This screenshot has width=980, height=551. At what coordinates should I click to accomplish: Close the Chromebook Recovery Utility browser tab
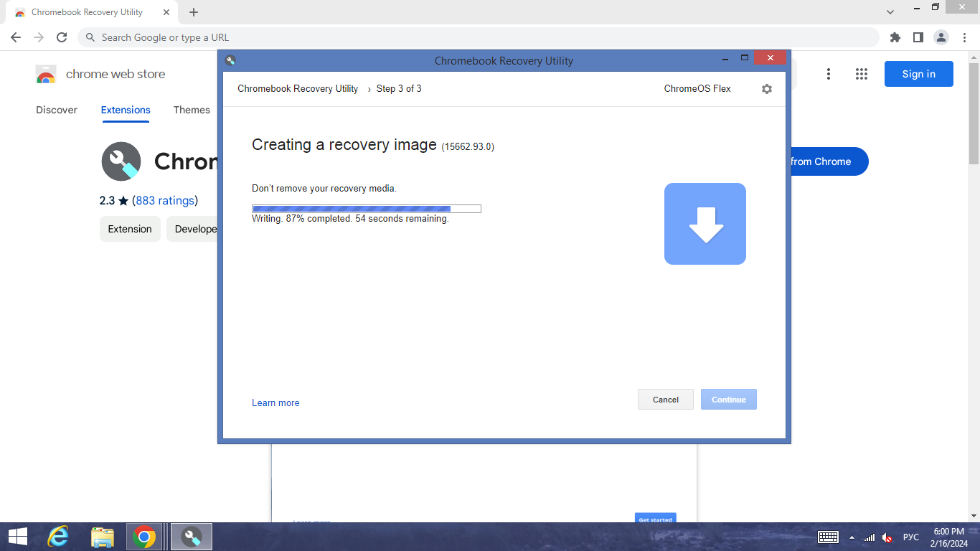tap(166, 12)
